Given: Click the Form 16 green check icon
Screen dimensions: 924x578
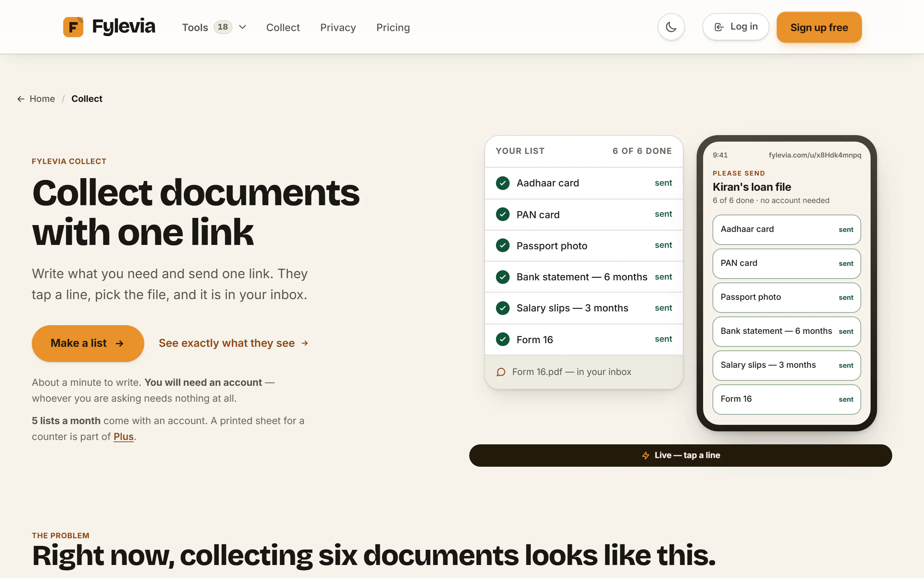Looking at the screenshot, I should [502, 339].
